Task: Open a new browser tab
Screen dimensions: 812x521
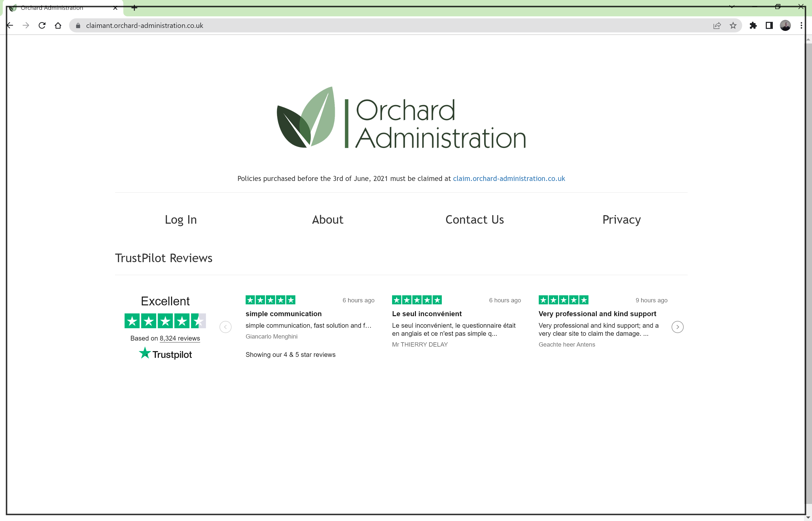Action: (134, 8)
